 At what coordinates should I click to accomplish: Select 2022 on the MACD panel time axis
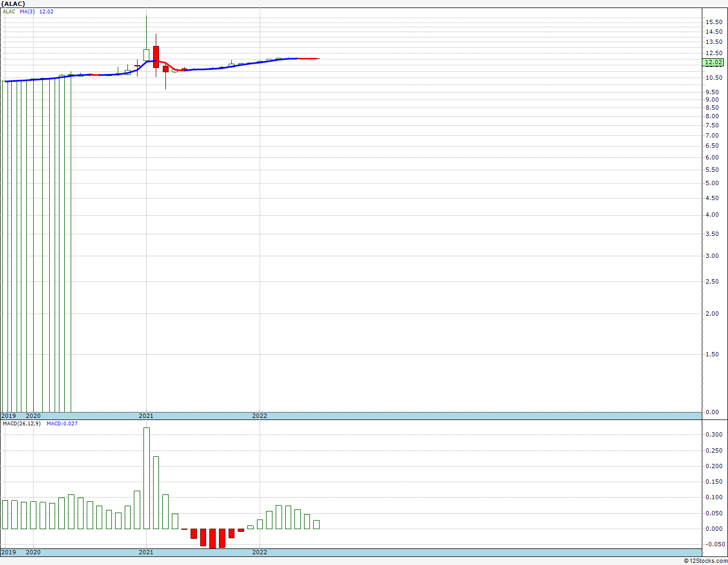click(260, 552)
